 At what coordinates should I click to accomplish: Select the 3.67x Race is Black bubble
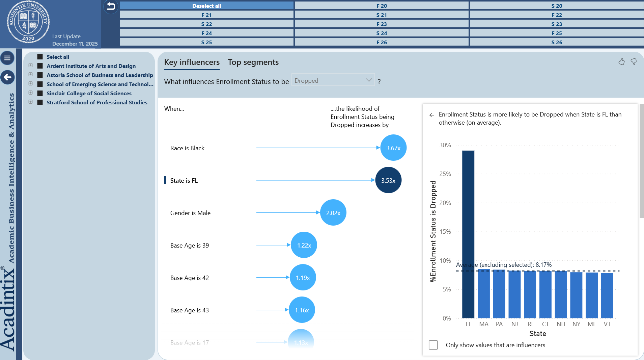coord(393,148)
